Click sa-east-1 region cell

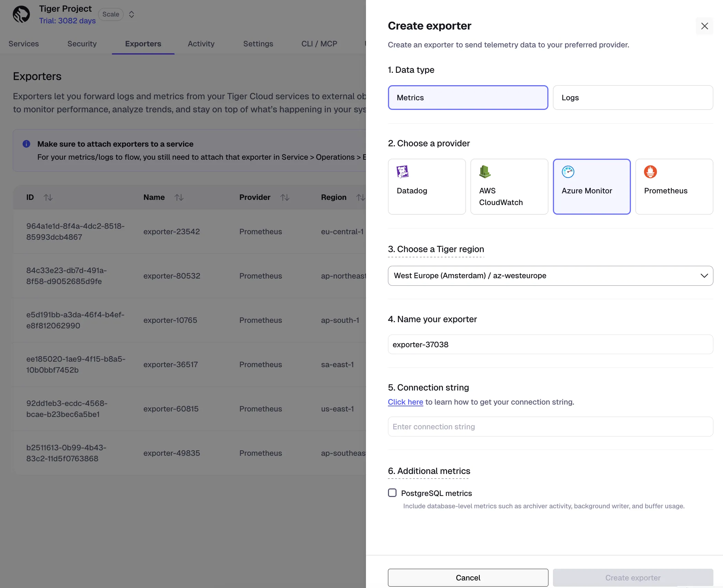click(337, 364)
